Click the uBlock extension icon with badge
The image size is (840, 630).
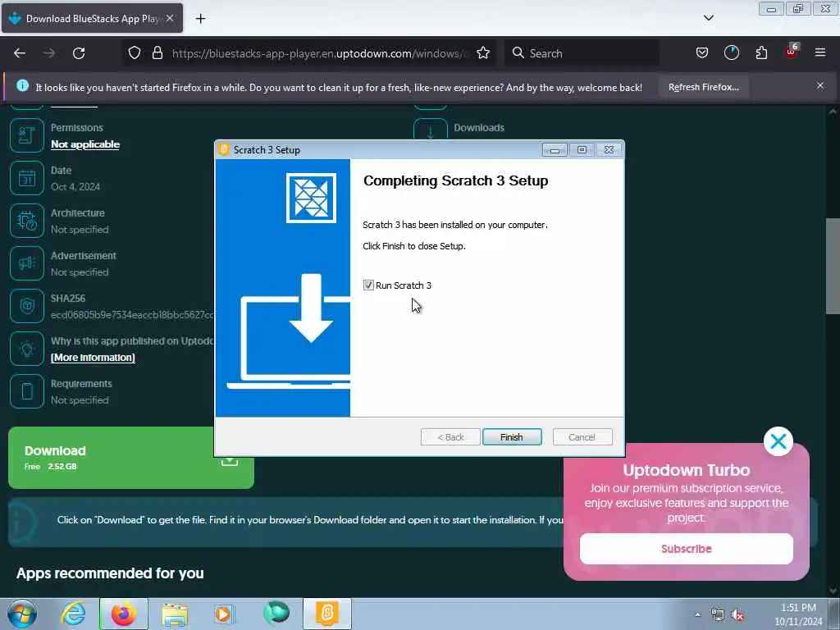(x=792, y=52)
